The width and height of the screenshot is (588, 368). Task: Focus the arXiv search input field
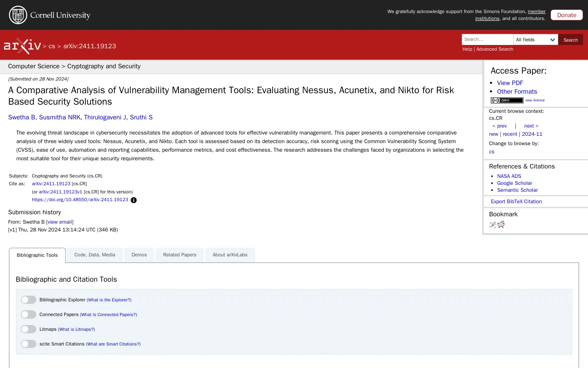coord(487,40)
